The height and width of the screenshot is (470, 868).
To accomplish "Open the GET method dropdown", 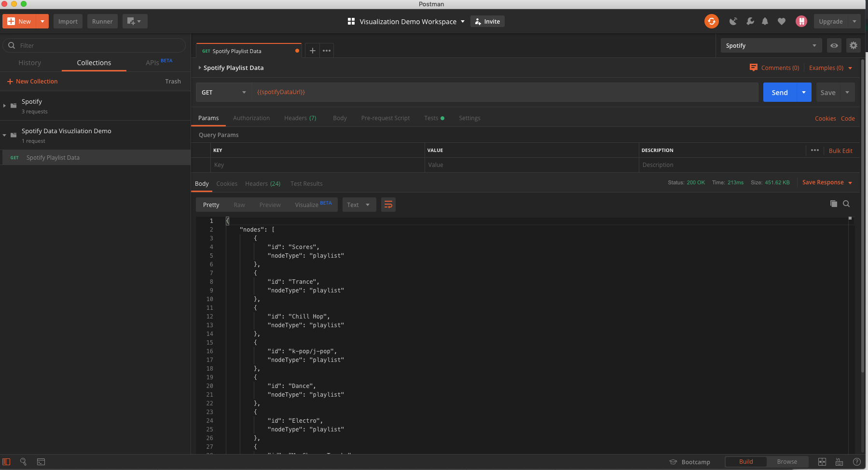I will point(224,92).
